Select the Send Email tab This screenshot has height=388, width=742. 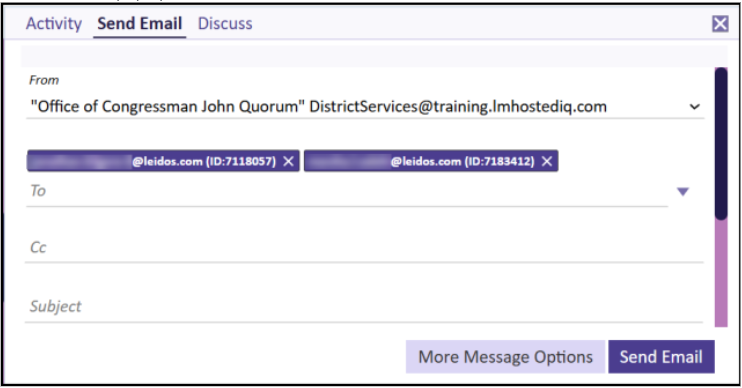point(140,23)
